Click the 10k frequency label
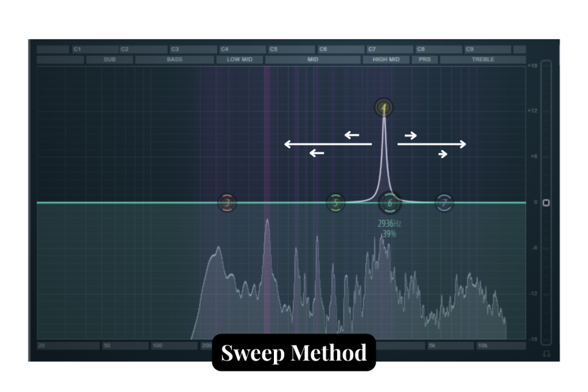Viewport: 588px width, 392px height. [x=482, y=346]
